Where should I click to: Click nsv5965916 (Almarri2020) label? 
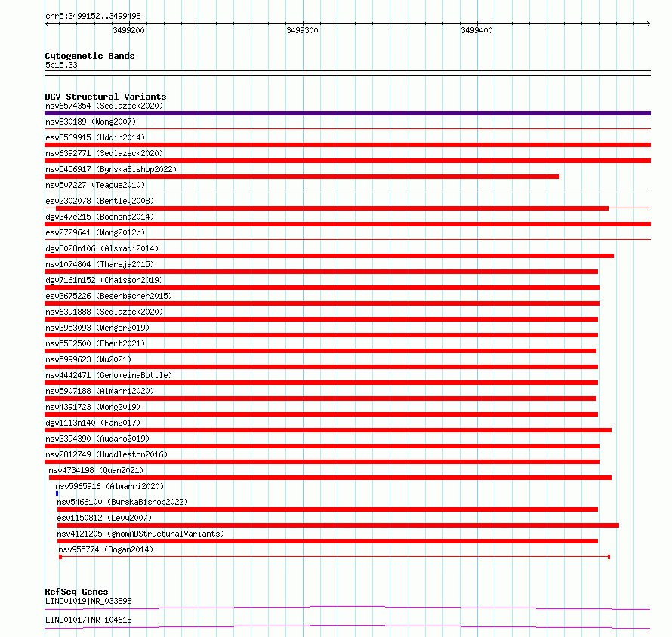point(109,486)
